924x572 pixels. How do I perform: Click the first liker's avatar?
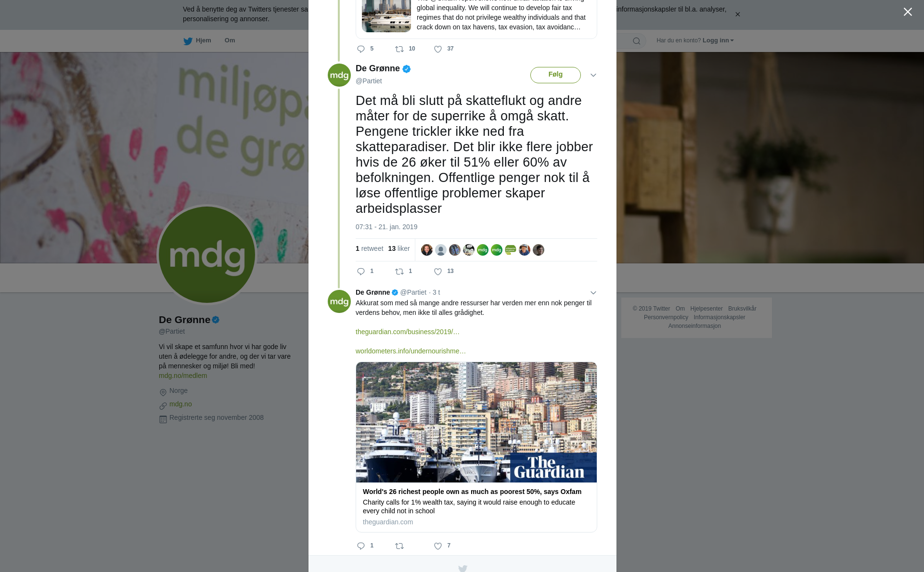coord(427,250)
